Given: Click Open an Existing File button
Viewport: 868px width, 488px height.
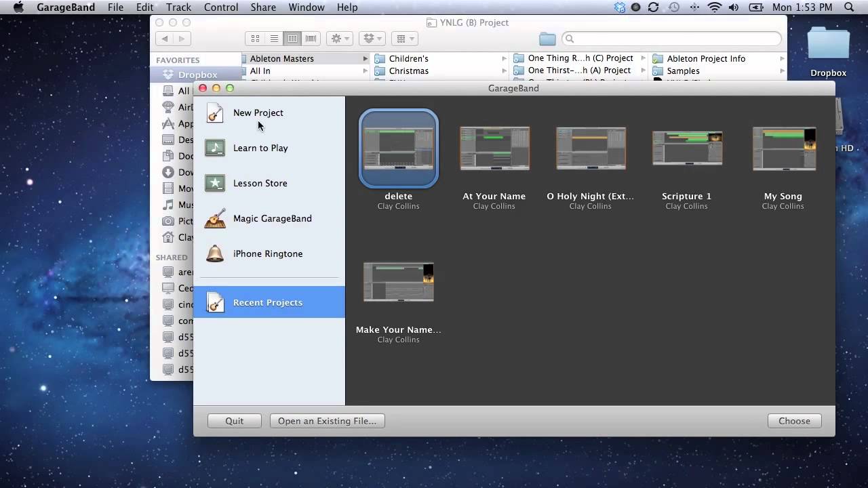Looking at the screenshot, I should (x=327, y=421).
